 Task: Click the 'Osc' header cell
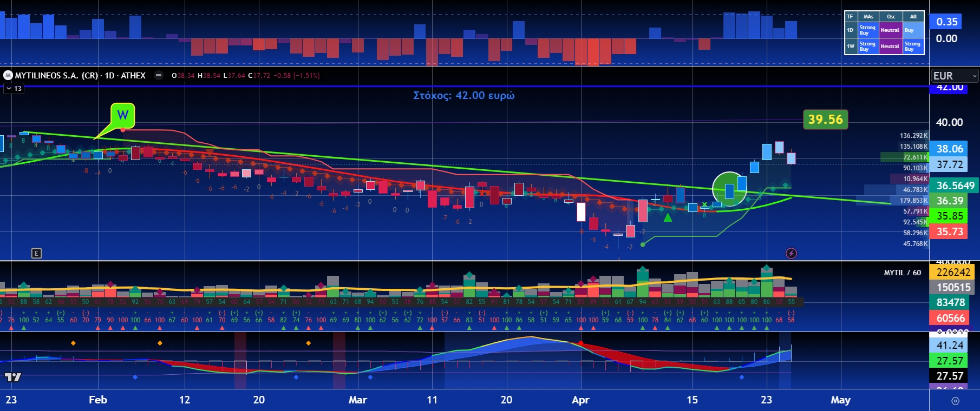(891, 17)
